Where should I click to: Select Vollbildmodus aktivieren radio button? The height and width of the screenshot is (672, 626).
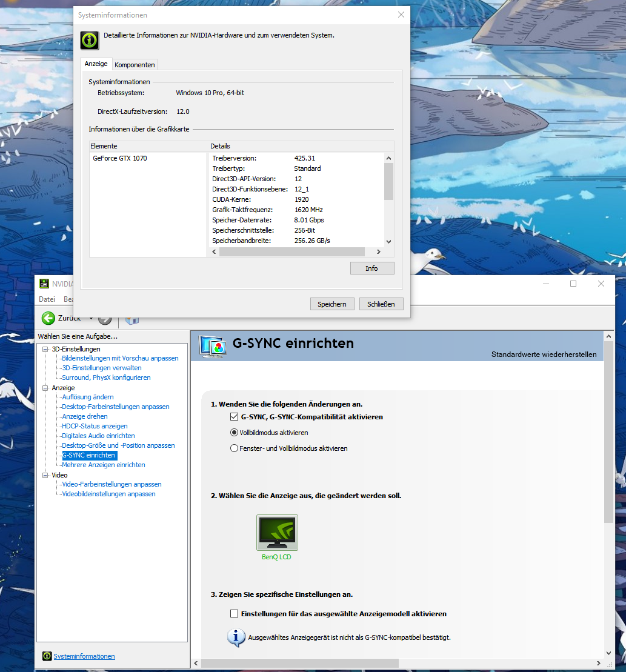coord(234,433)
